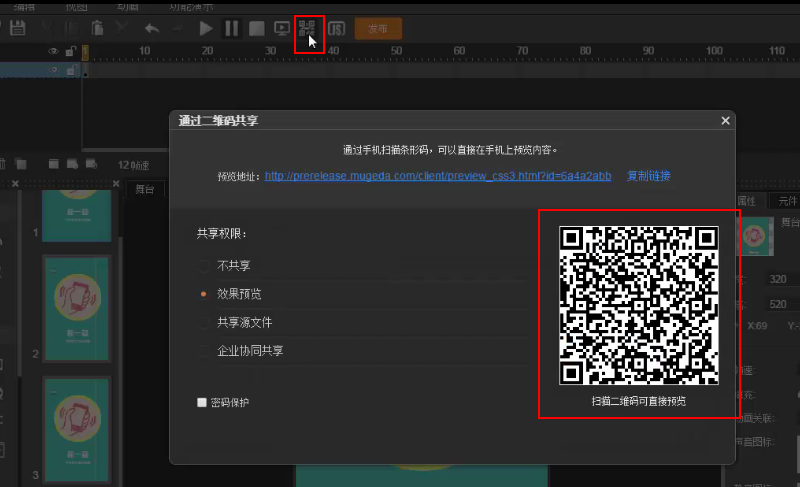The image size is (800, 487).
Task: Toggle the eye visibility icon in timeline header
Action: tap(53, 52)
